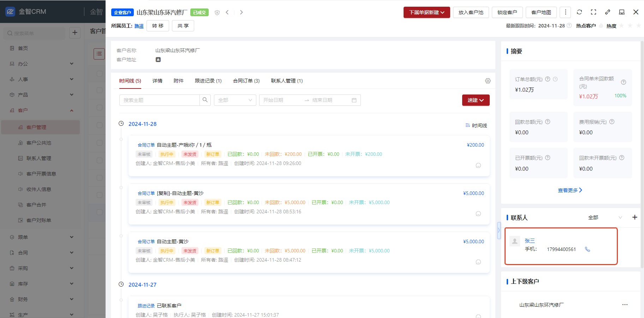The width and height of the screenshot is (644, 318).
Task: Click the comment icon on 产哦i你 order card
Action: 478,165
